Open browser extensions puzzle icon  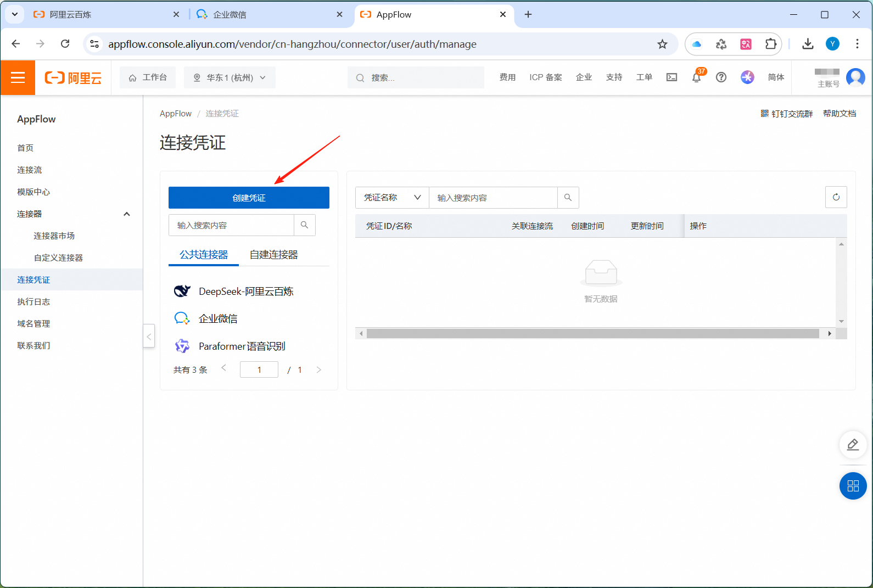[x=771, y=44]
